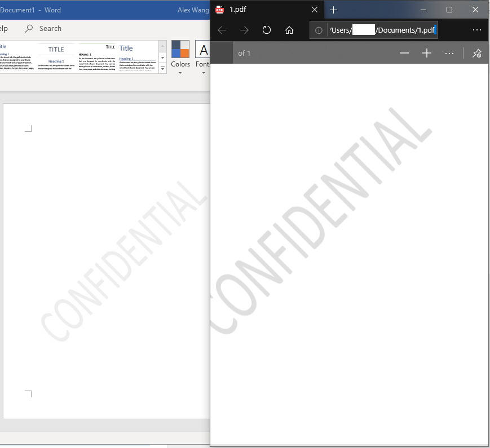This screenshot has height=448, width=490.
Task: Select the 1.pdf browser tab
Action: tap(267, 10)
